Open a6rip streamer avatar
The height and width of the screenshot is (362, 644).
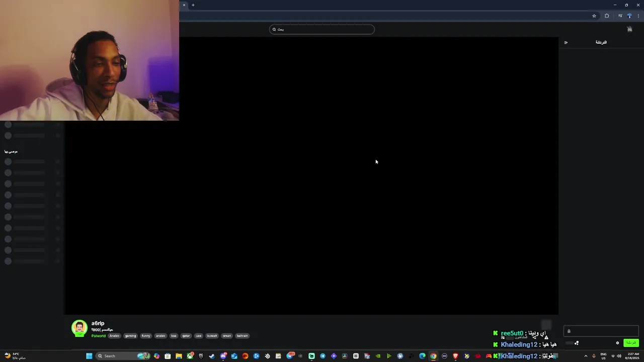click(x=79, y=328)
